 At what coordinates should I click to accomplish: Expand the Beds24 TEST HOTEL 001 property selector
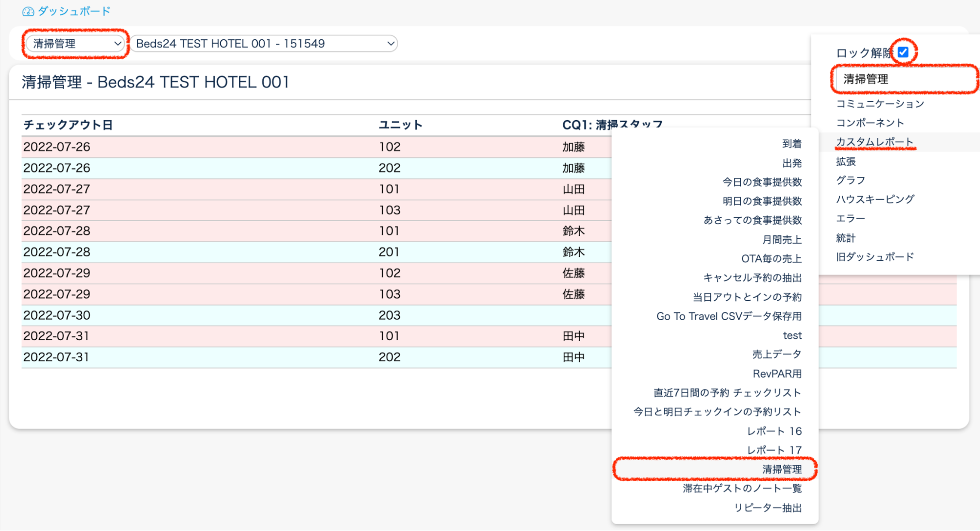tap(265, 44)
